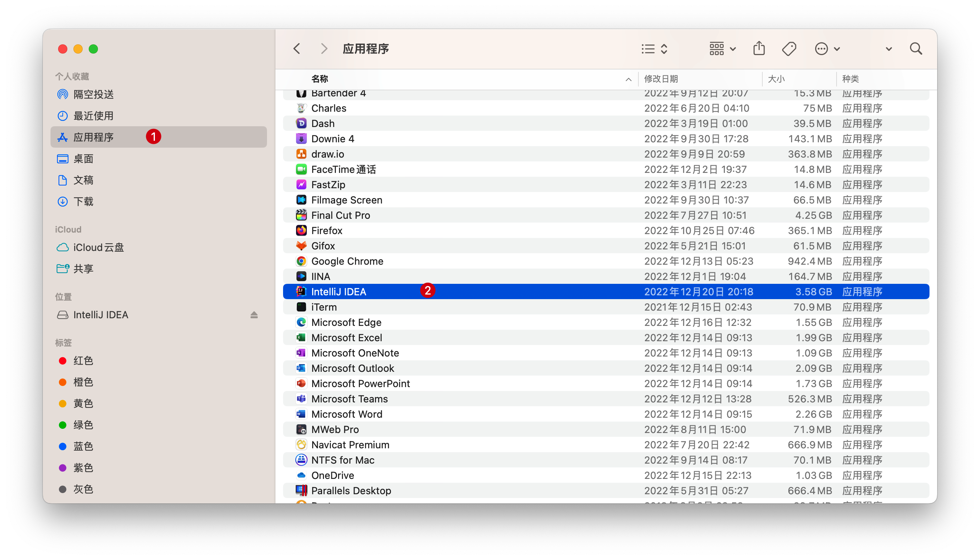Sort by 修改日期 column header
980x560 pixels.
coord(661,79)
